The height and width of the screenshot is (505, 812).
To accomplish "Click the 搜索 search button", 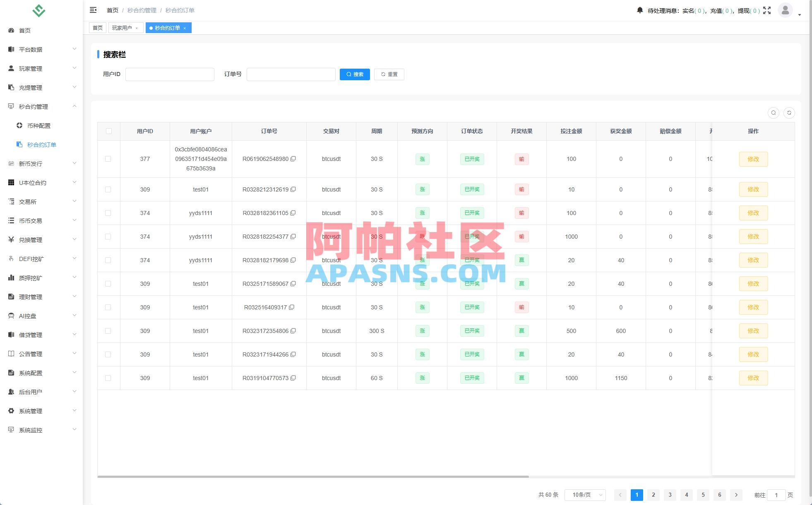I will click(355, 74).
